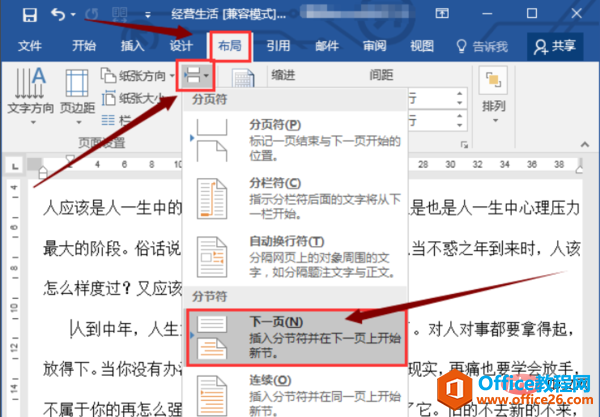Collapse the ribbon with the chevron

coord(585,144)
